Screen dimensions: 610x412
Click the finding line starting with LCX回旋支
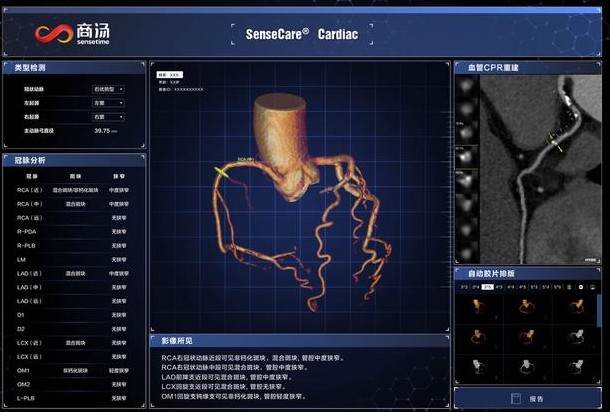click(224, 387)
